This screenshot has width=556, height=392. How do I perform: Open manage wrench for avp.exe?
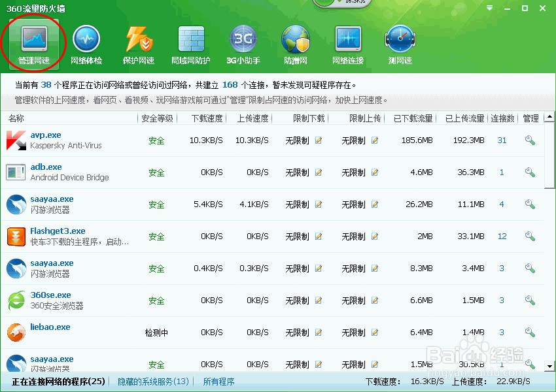point(530,140)
